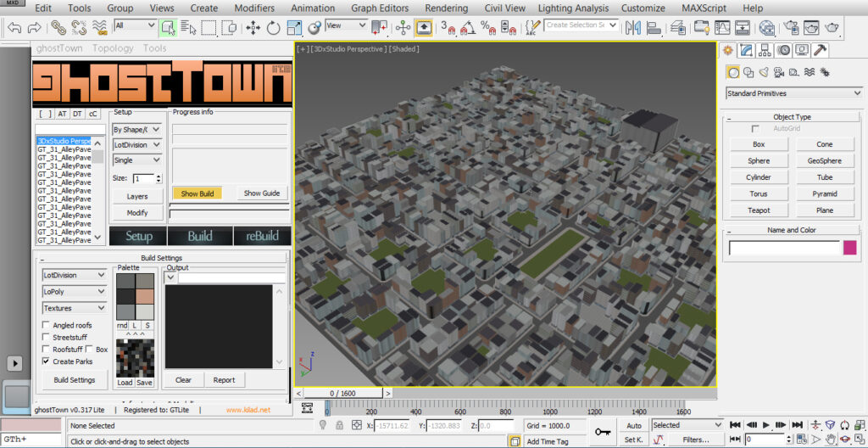
Task: Click the Unlink Selection icon
Action: pyautogui.click(x=79, y=26)
